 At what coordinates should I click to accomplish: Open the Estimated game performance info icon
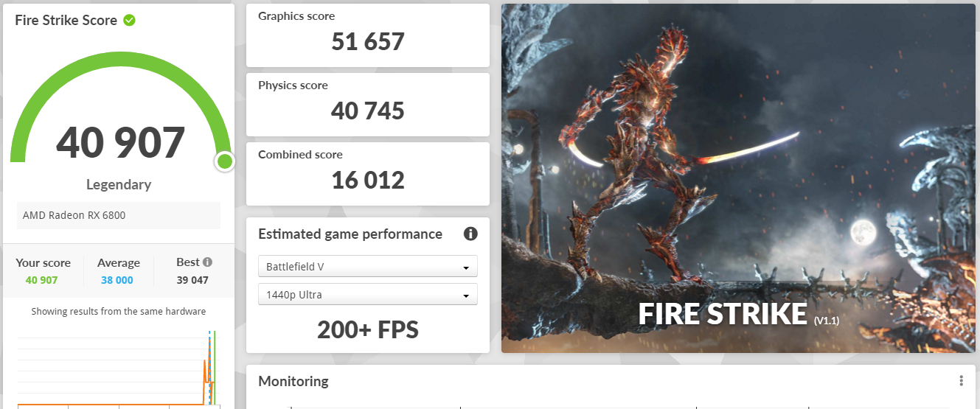pos(470,234)
